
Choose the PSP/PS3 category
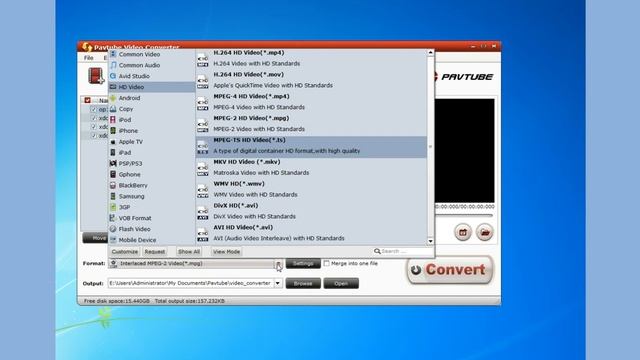coord(151,164)
